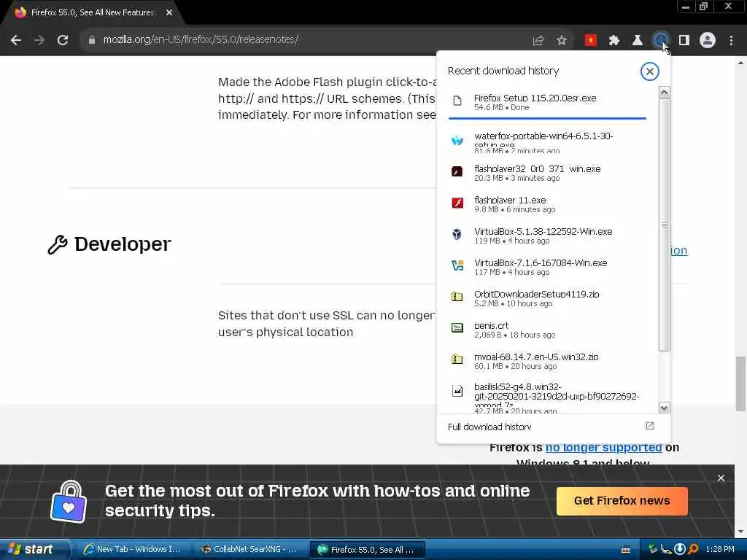
Task: Click the red flashplayer 11 icon
Action: (457, 203)
